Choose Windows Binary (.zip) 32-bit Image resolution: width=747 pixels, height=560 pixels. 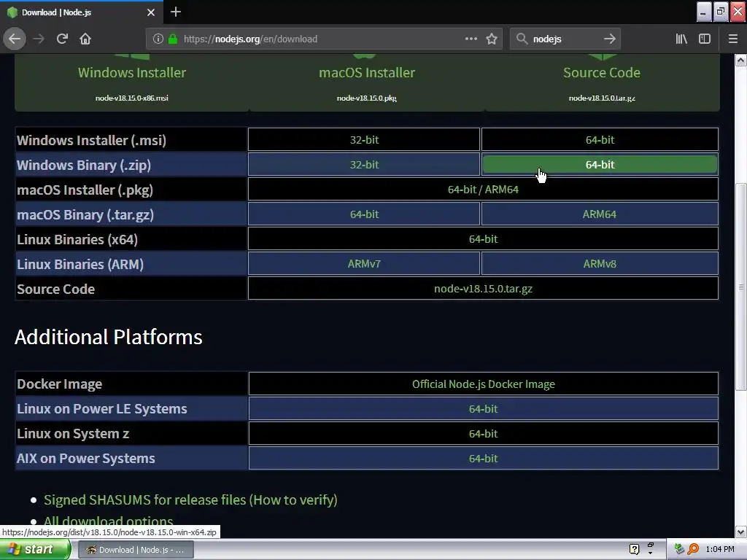click(364, 164)
